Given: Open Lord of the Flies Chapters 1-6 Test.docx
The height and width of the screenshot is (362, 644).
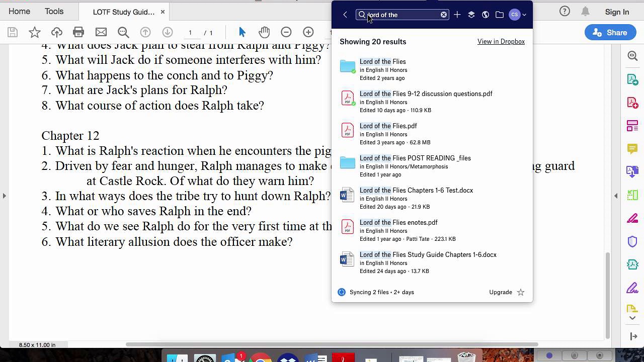Looking at the screenshot, I should coord(432,198).
